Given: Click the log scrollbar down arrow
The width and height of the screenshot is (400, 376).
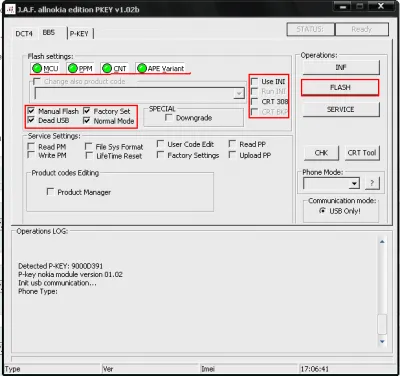Looking at the screenshot, I should 382,341.
